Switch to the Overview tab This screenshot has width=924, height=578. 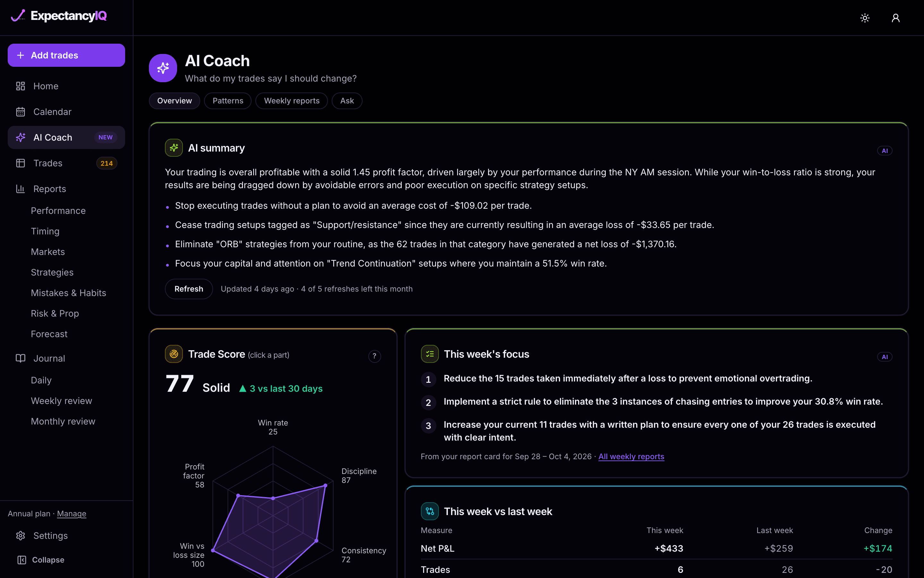coord(175,101)
